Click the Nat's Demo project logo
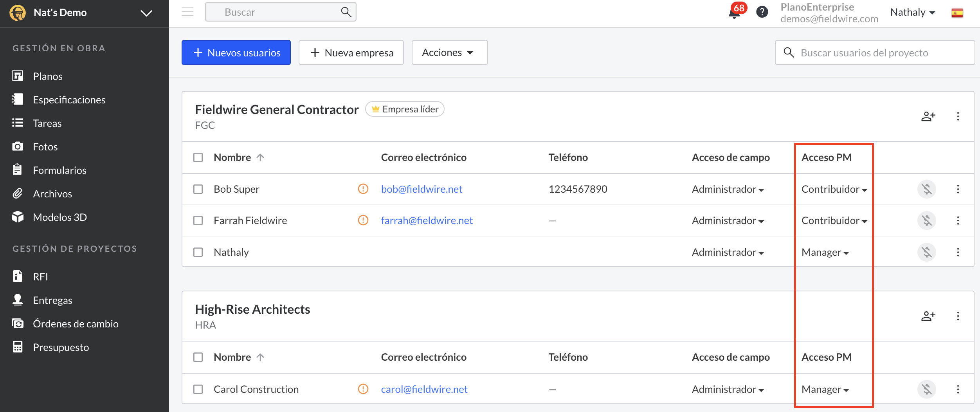Viewport: 980px width, 412px height. tap(18, 13)
